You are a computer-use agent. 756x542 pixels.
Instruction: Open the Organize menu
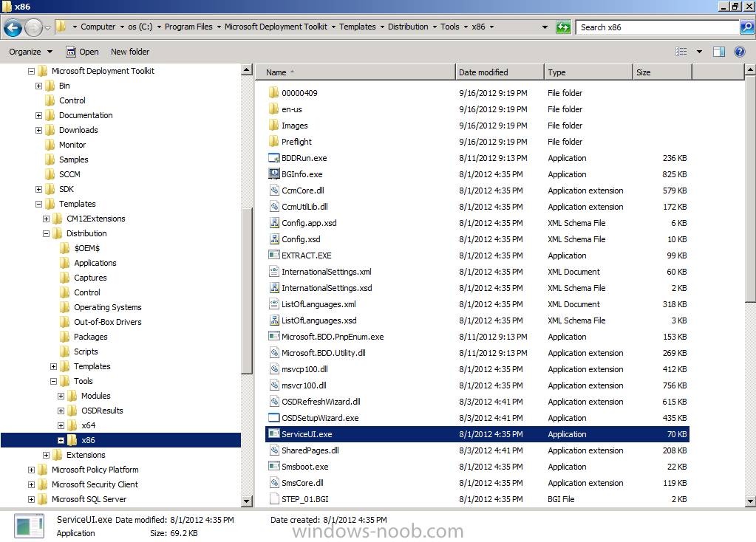click(x=30, y=52)
